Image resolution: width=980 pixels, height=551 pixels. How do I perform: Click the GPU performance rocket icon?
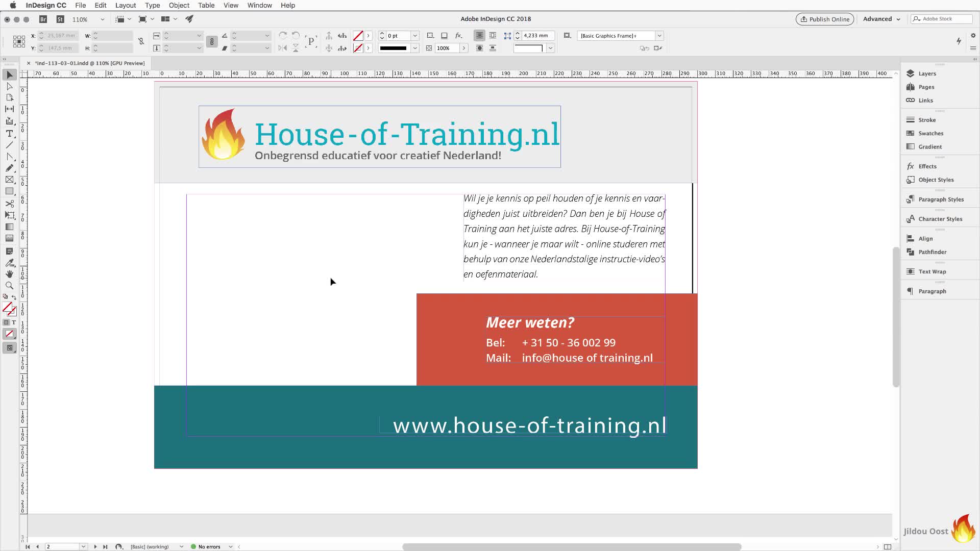[x=189, y=19]
